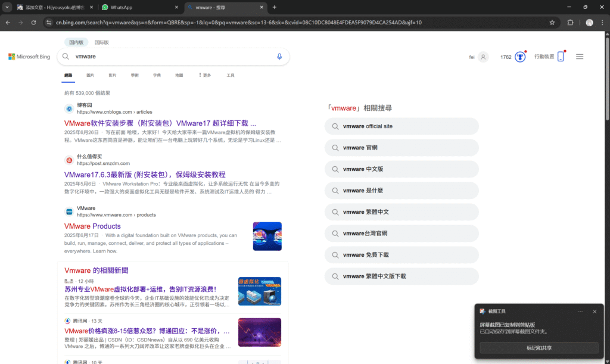The width and height of the screenshot is (610, 364).
Task: Open the Vmware 的相關新聞 heading link
Action: tap(96, 270)
